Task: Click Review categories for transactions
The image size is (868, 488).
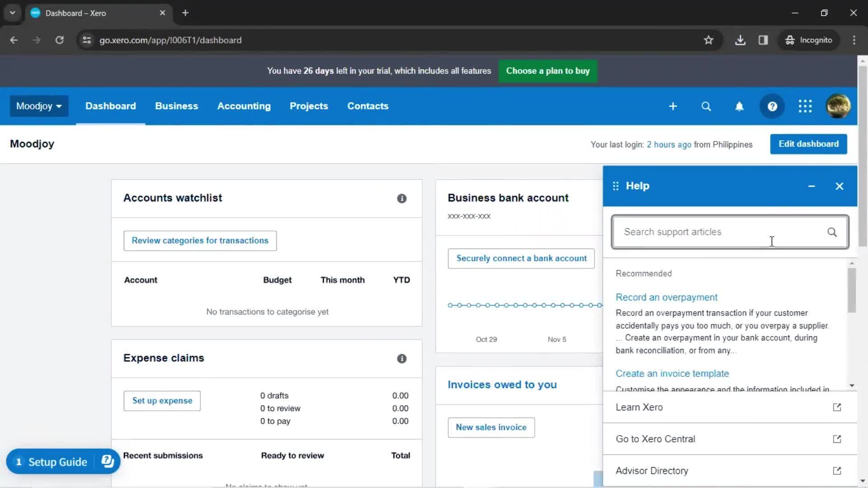Action: click(x=200, y=241)
